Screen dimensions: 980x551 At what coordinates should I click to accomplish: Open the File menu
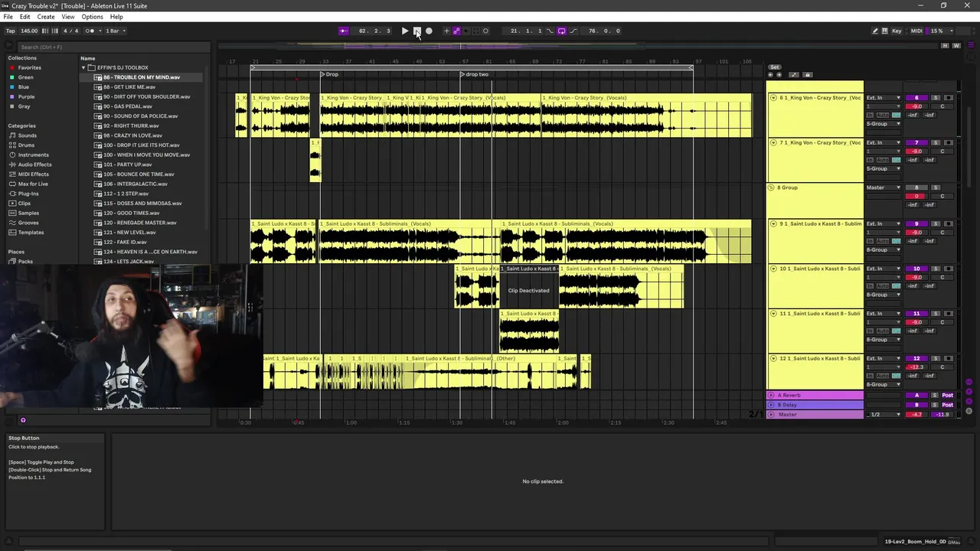(x=8, y=17)
